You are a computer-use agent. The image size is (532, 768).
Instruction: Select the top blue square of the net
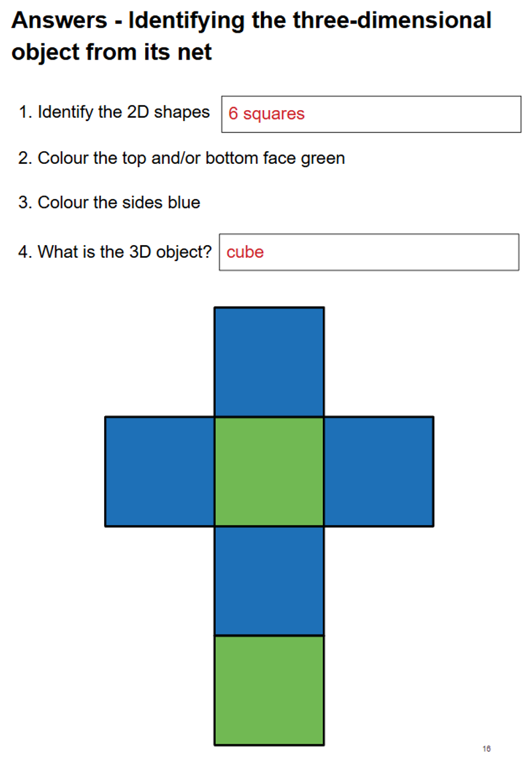(x=269, y=362)
